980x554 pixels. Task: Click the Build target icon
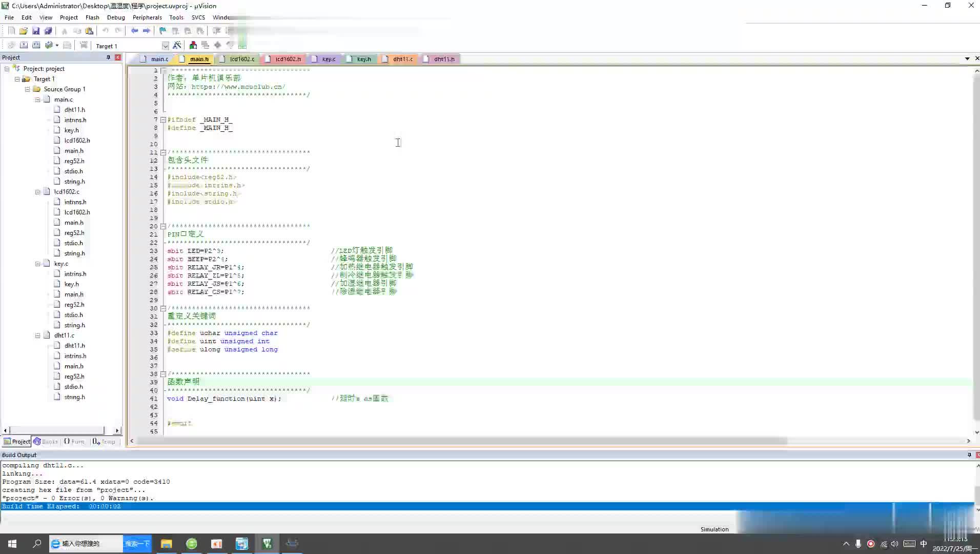click(x=24, y=45)
